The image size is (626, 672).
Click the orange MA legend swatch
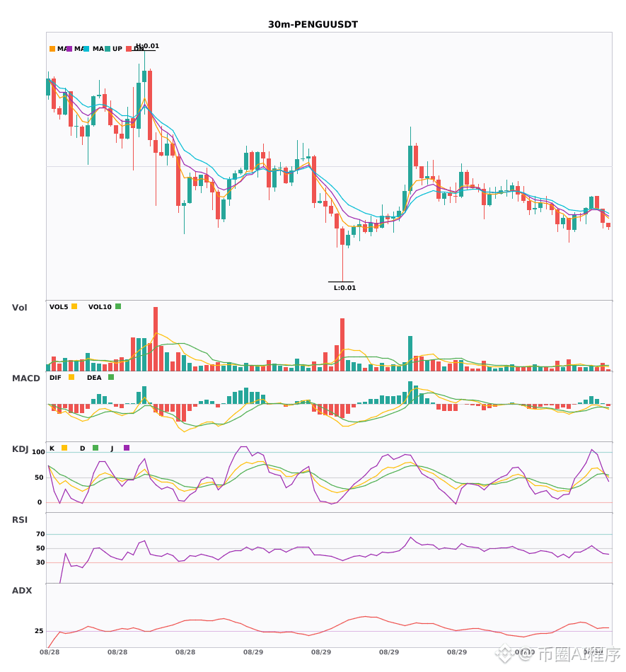(x=52, y=49)
